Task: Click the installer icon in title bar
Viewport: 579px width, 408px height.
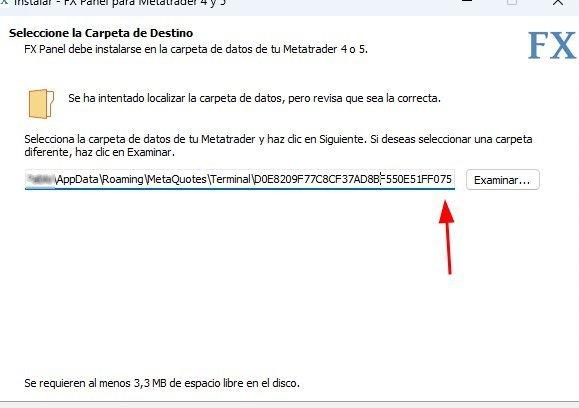Action: click(x=4, y=2)
